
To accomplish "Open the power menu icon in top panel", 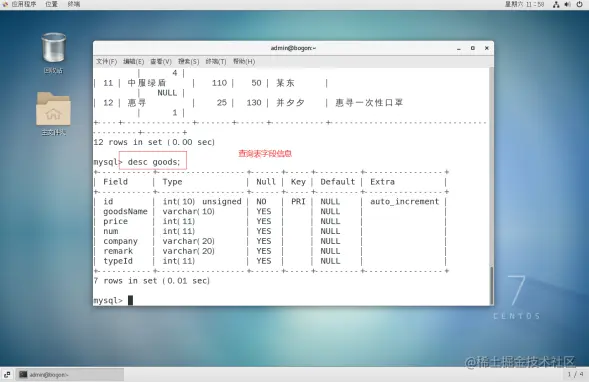I will point(579,4).
